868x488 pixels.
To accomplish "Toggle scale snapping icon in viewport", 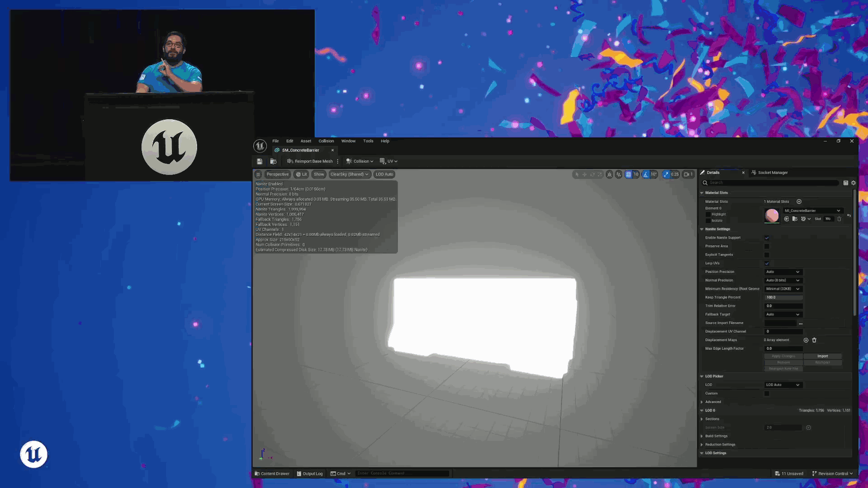I will pos(666,175).
